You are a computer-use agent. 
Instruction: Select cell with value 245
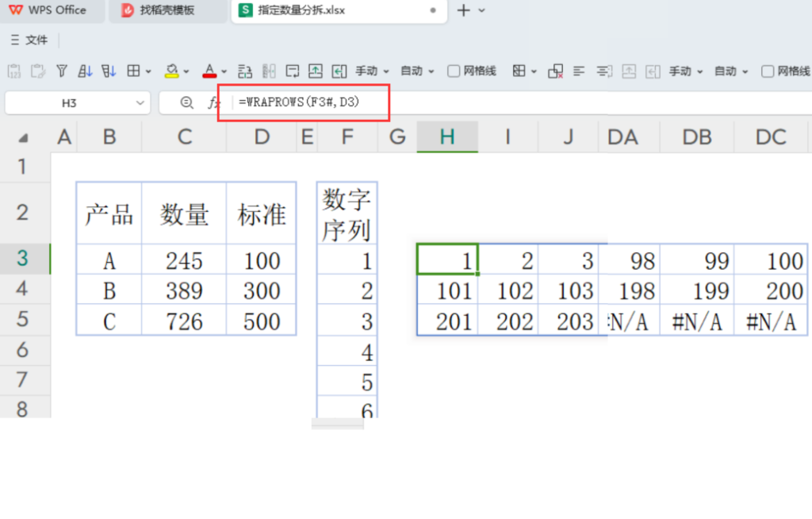click(x=184, y=259)
